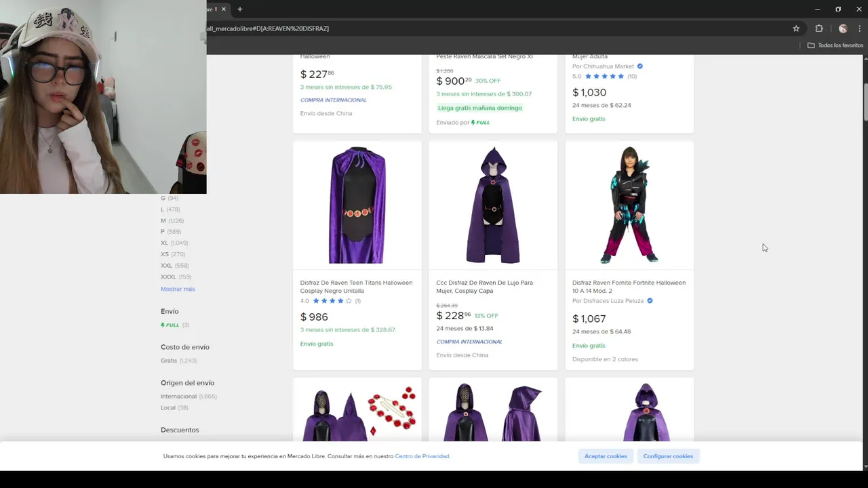Open Disfraz Raven Fornite Halloween title
Image resolution: width=868 pixels, height=488 pixels.
coord(629,287)
